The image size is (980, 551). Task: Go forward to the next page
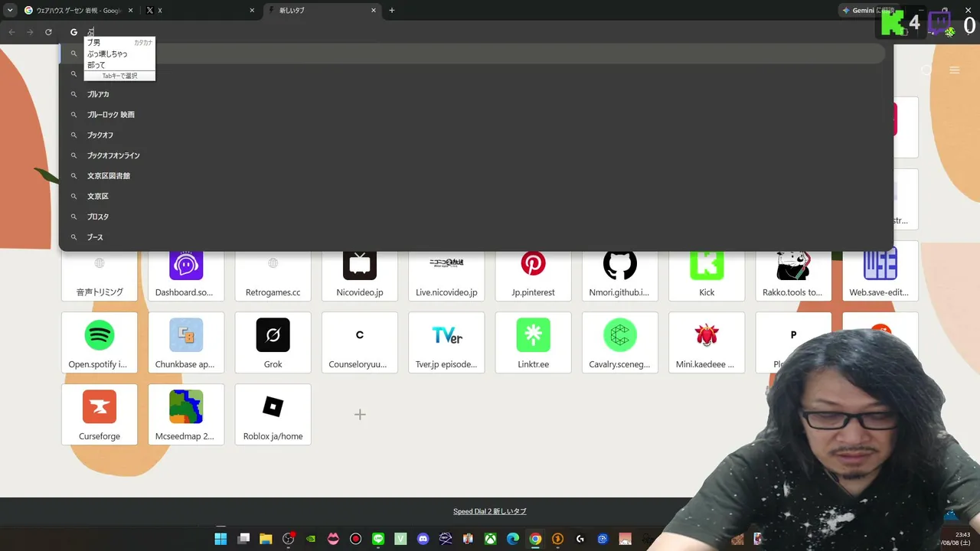click(30, 32)
